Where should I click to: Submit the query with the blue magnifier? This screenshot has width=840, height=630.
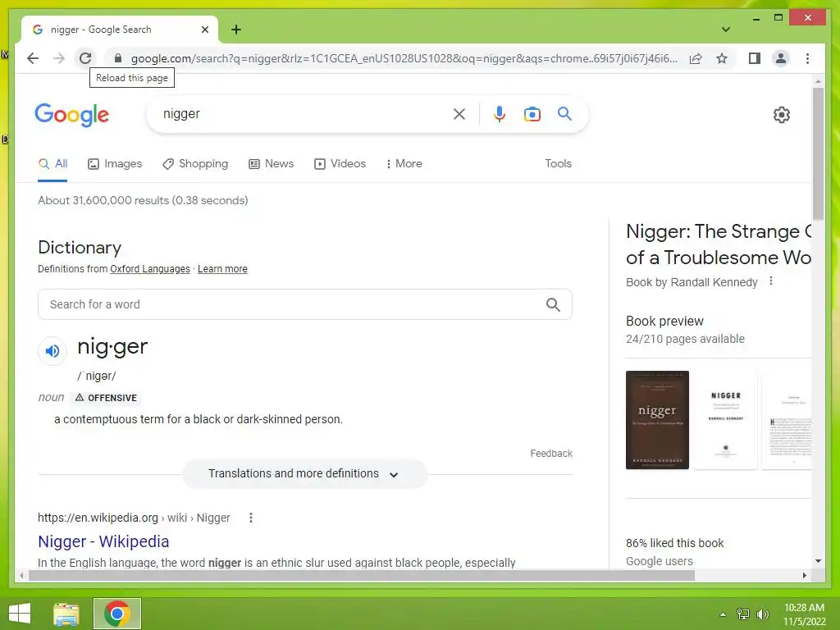[564, 113]
